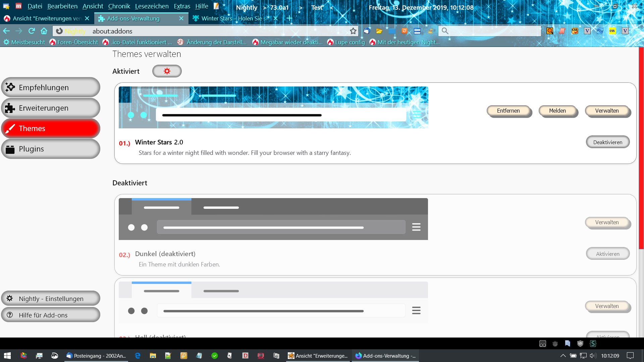Click the reload page icon
The height and width of the screenshot is (362, 644).
[x=32, y=31]
